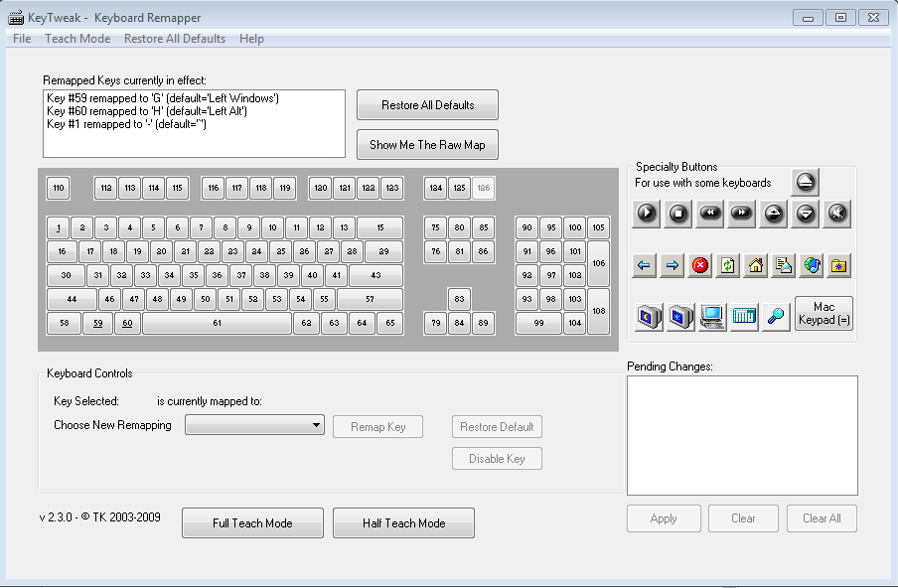The width and height of the screenshot is (898, 588).
Task: Open the File menu
Action: pos(22,39)
